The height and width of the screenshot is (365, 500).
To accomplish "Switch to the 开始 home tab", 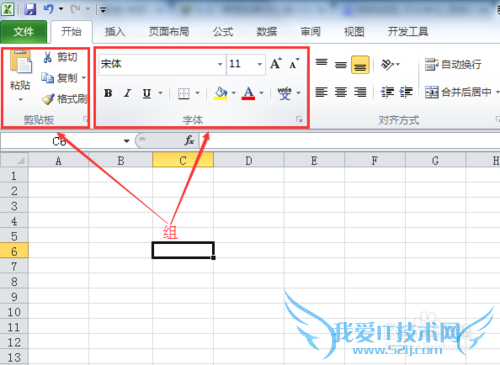I will (71, 32).
